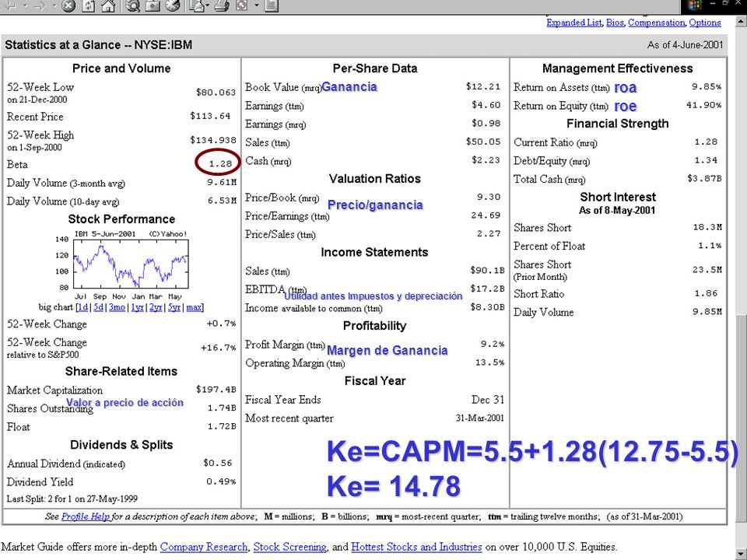Open the Bios link

(x=615, y=23)
